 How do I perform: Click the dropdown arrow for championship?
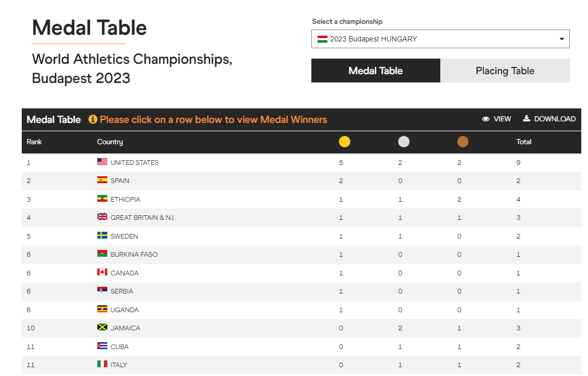pyautogui.click(x=562, y=39)
